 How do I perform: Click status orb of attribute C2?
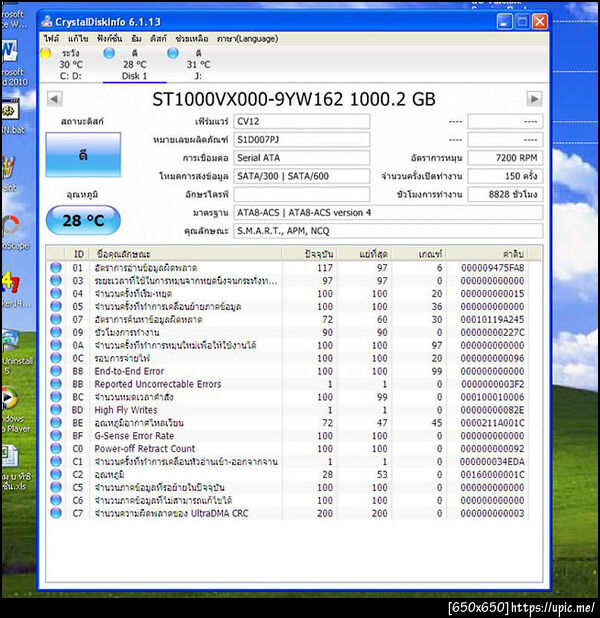[56, 474]
